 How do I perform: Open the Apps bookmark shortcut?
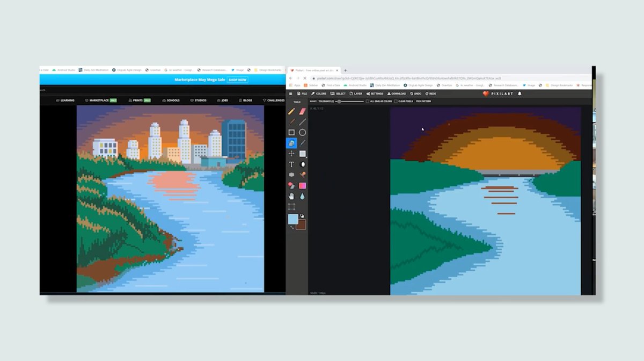pos(295,85)
